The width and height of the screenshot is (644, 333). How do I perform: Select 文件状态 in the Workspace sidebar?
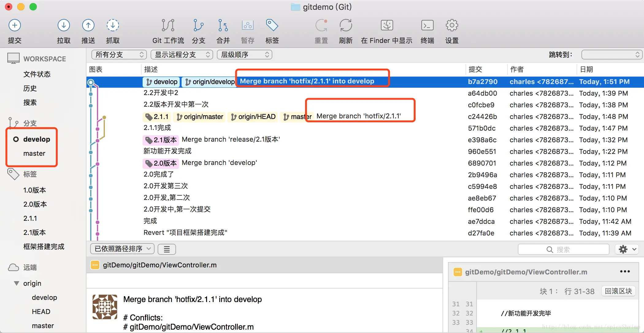click(37, 74)
